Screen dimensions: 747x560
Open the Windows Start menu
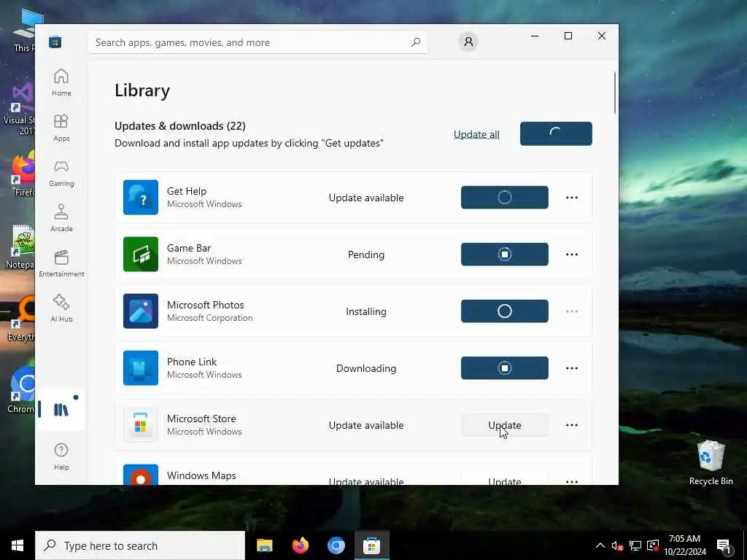tap(18, 545)
